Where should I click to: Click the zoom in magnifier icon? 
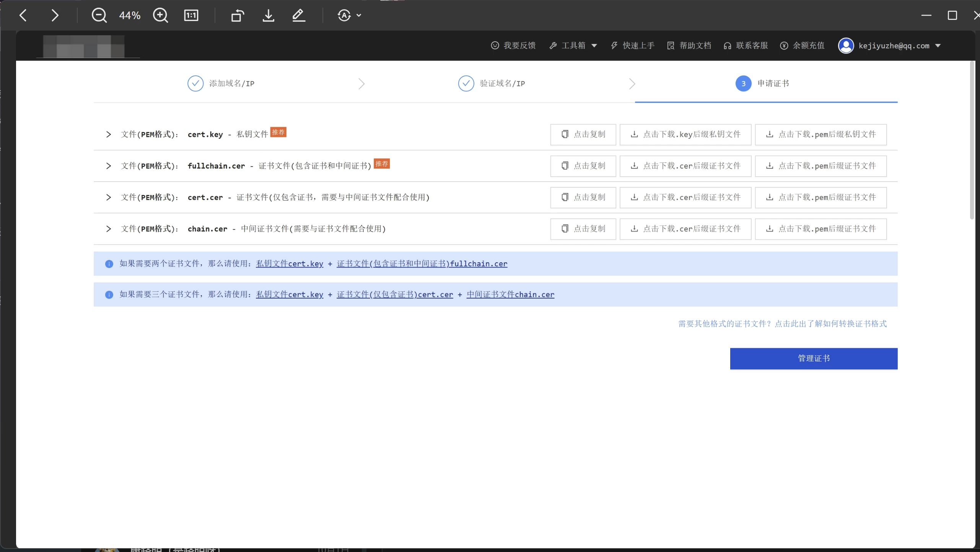[x=160, y=16]
